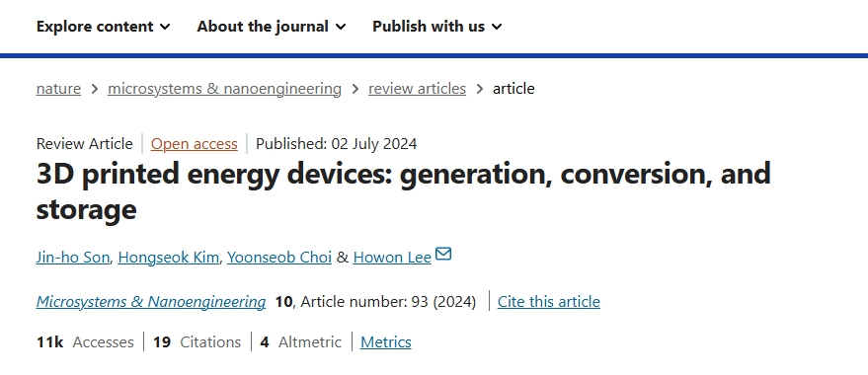Screen dimensions: 868x375
Task: Open the About the journal dropdown
Action: [x=272, y=26]
